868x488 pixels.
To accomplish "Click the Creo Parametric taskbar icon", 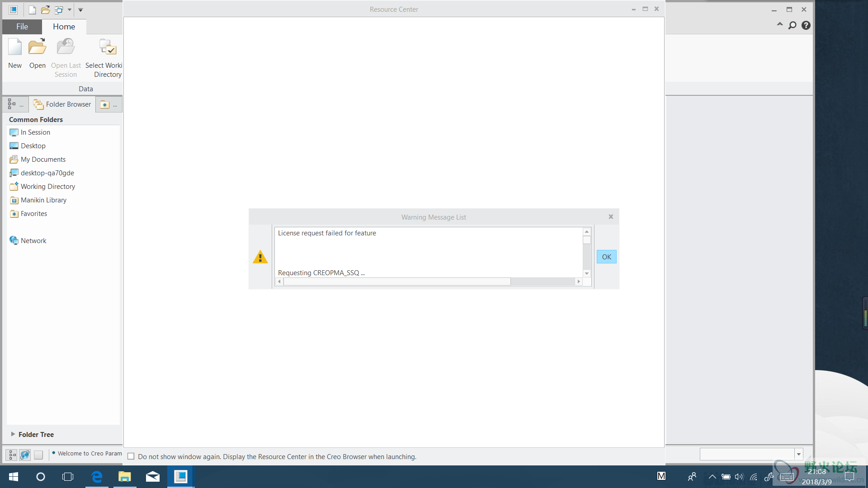I will pos(181,477).
